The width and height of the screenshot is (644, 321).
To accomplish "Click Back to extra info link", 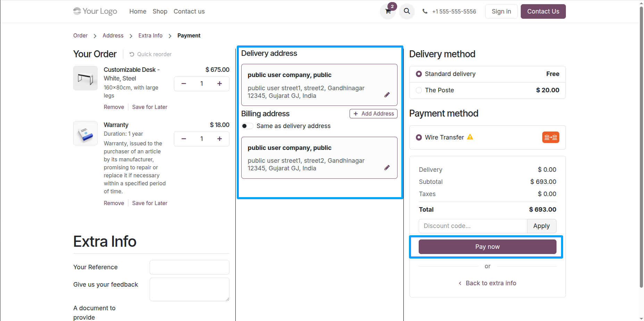I will point(487,283).
